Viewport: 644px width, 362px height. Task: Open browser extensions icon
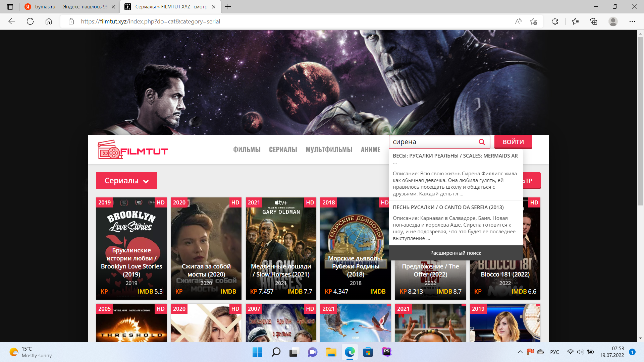555,21
